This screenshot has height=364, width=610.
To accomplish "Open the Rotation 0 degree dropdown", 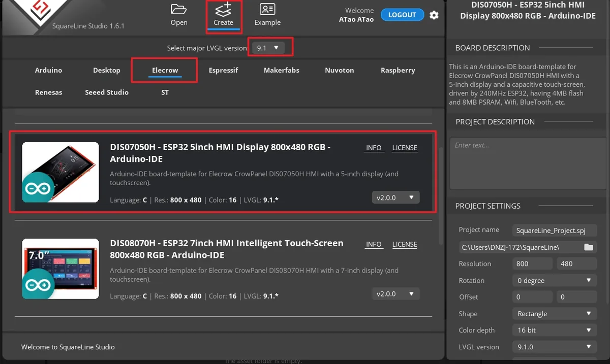I will (555, 280).
